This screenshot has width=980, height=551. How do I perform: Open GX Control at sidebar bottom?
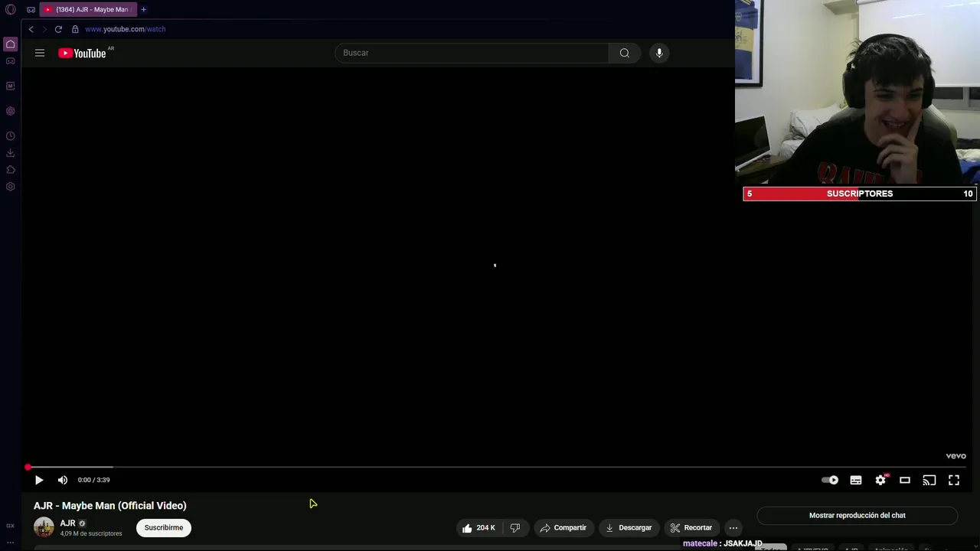(x=11, y=526)
